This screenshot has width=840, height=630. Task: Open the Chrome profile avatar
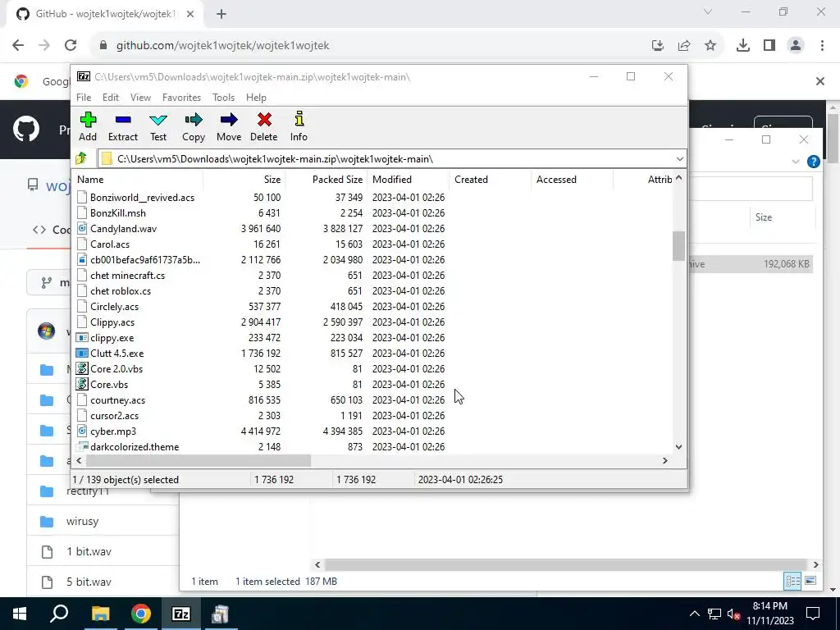click(796, 46)
